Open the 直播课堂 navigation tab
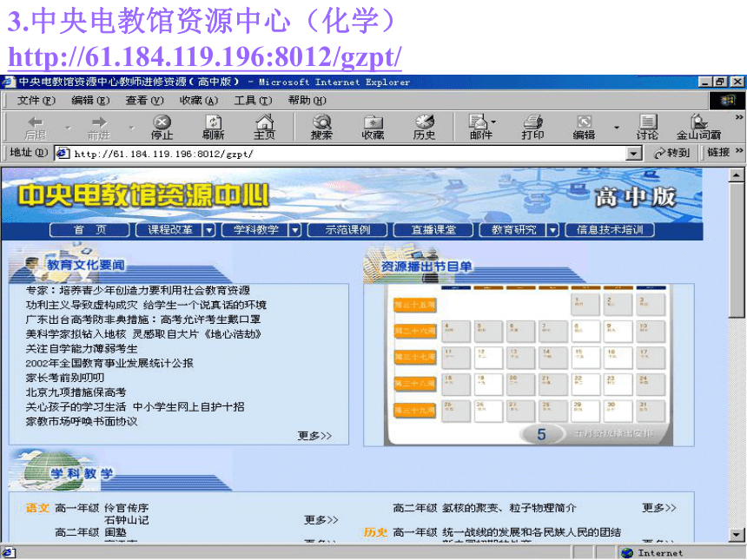747x560 pixels. (x=433, y=230)
